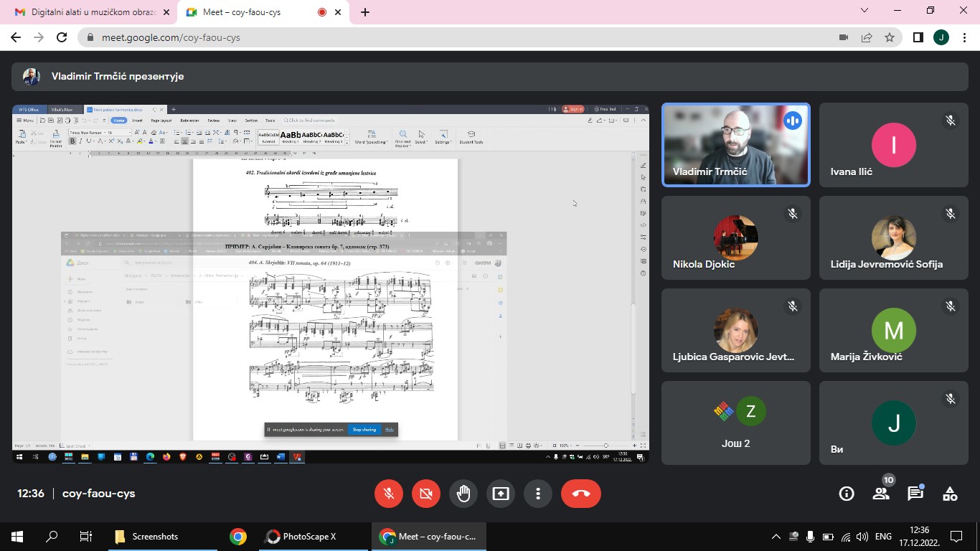Click Marija Živković avatar tile
This screenshot has width=980, height=551.
pos(893,330)
